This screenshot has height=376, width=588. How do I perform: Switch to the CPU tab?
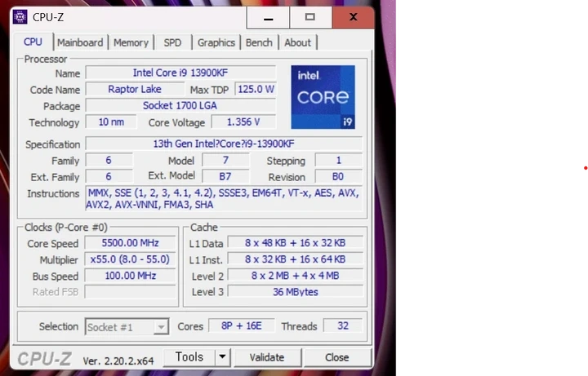33,42
